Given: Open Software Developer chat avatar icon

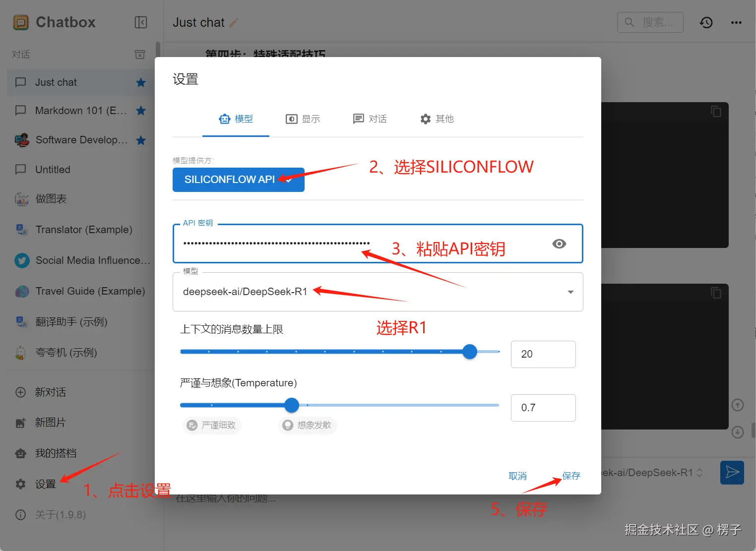Looking at the screenshot, I should 21,140.
